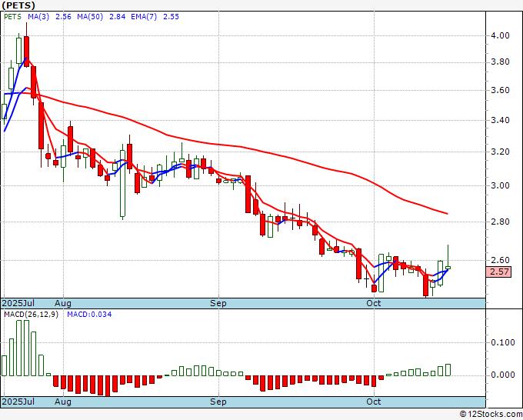Click the MA(50) value 2.84
This screenshot has width=523, height=420.
pyautogui.click(x=118, y=17)
